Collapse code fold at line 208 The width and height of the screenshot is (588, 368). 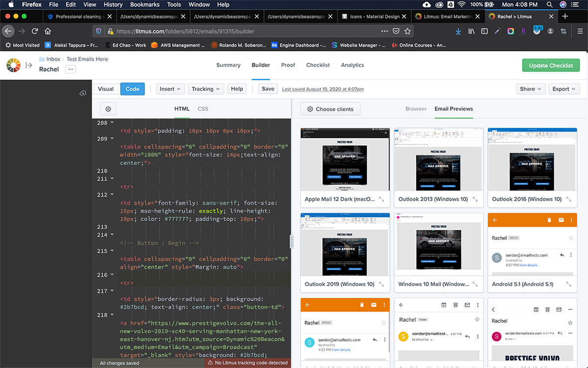112,123
